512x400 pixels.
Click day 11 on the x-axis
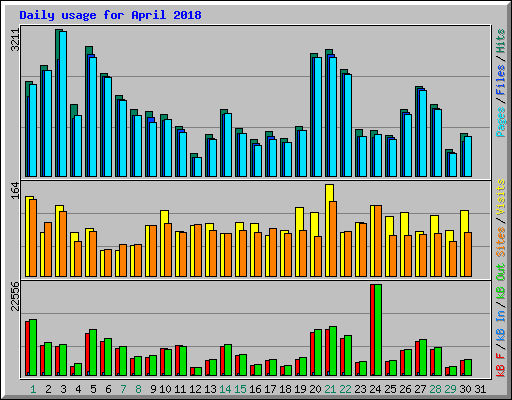(x=180, y=389)
